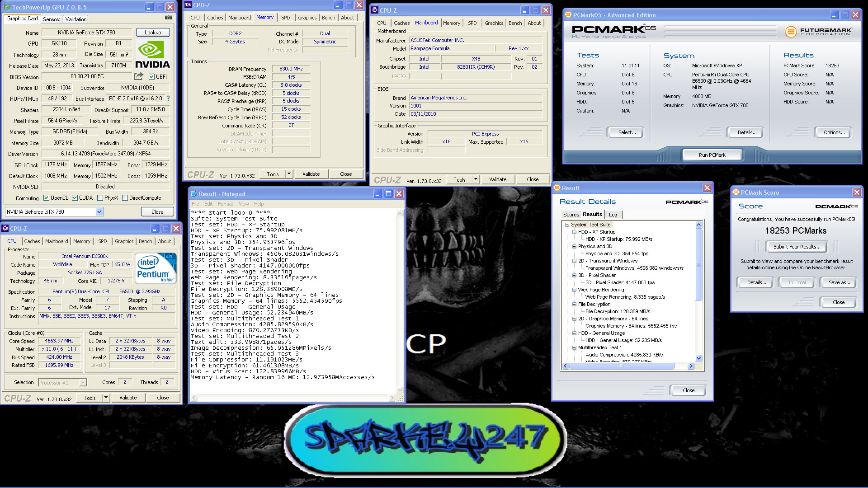Click Notepad horizontal scrollbar track

click(x=293, y=398)
